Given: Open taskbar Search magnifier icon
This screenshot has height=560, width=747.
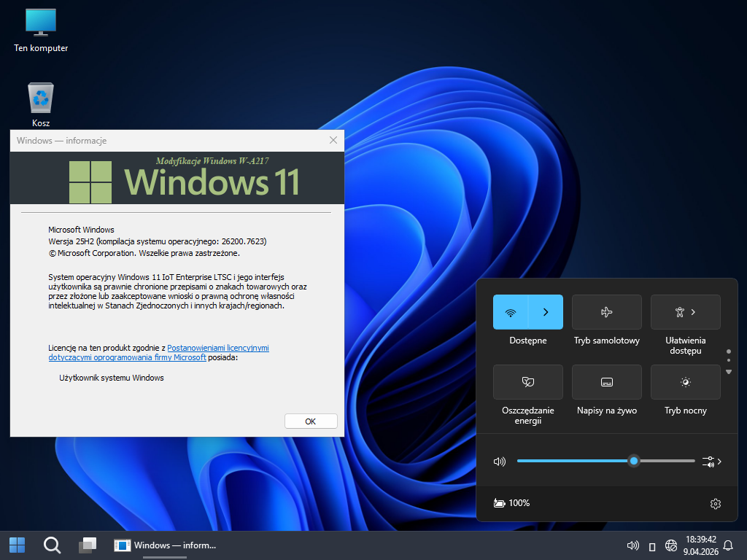Looking at the screenshot, I should (52, 545).
